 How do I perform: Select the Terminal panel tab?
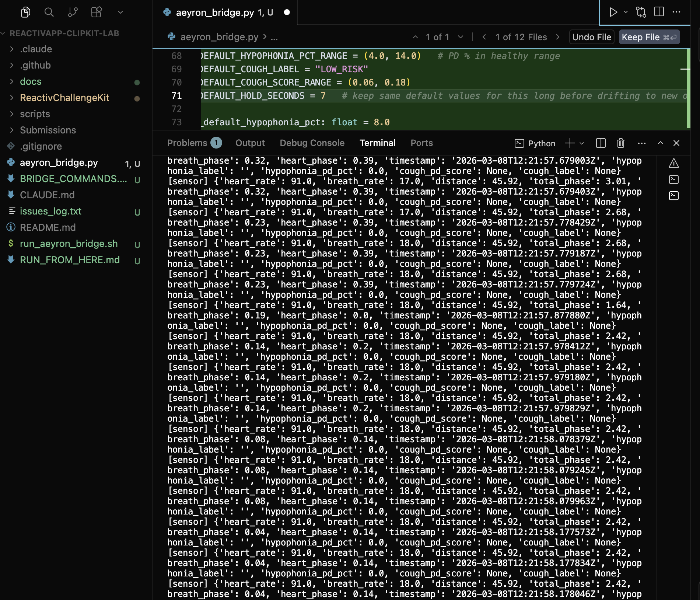(x=378, y=143)
